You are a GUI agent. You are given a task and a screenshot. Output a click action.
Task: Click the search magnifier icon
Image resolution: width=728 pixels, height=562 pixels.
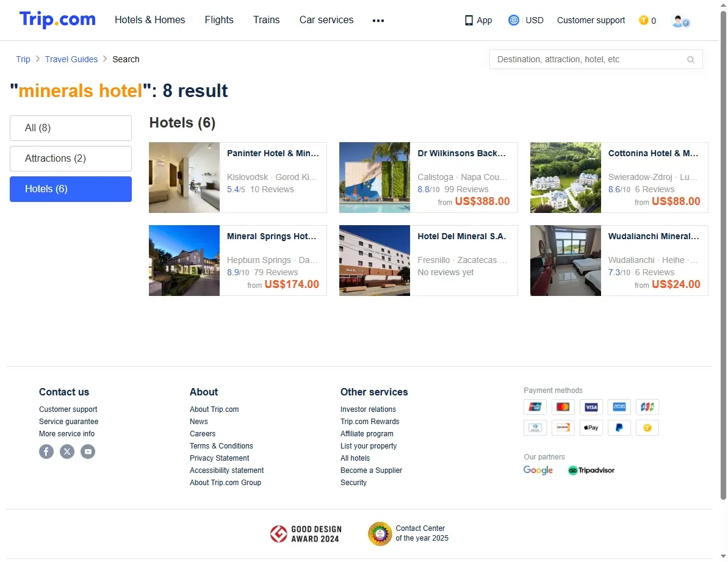690,59
